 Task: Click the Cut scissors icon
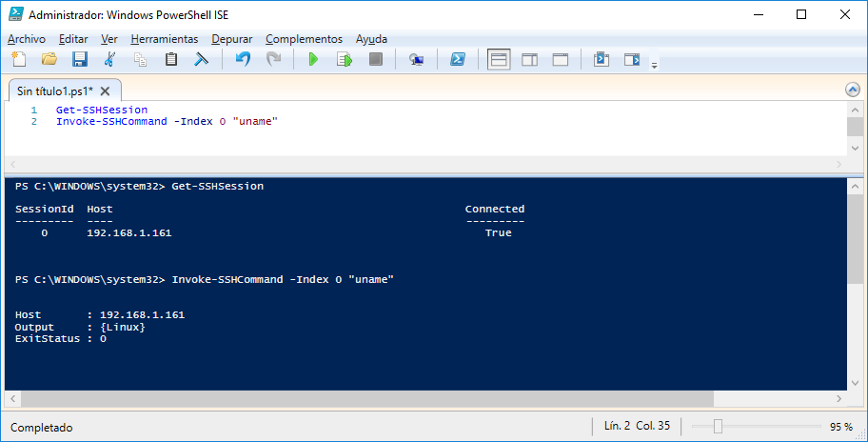[x=110, y=60]
